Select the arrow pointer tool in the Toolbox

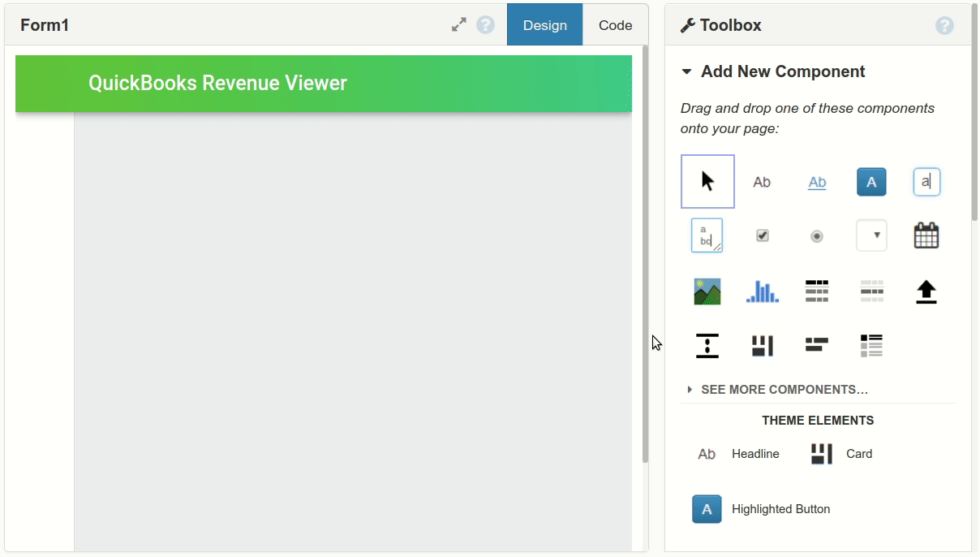pos(707,181)
